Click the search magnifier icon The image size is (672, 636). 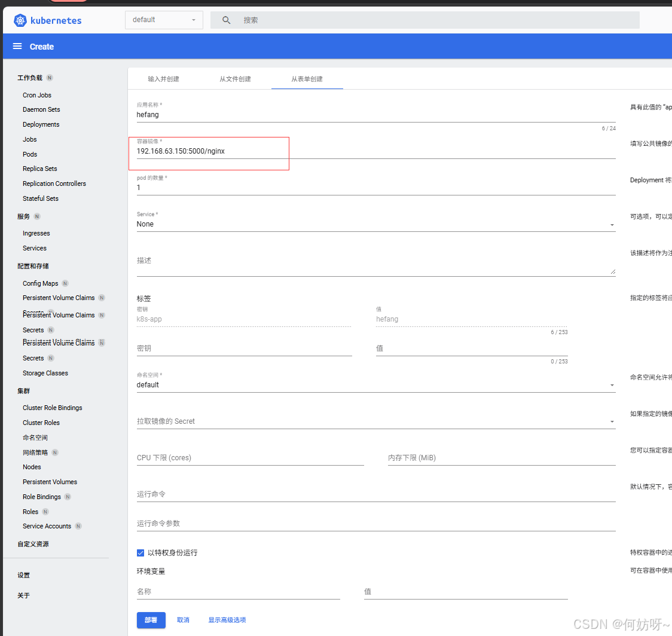226,20
